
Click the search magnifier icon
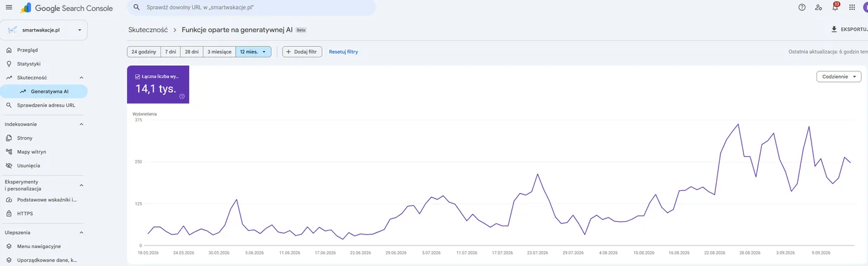pyautogui.click(x=136, y=7)
